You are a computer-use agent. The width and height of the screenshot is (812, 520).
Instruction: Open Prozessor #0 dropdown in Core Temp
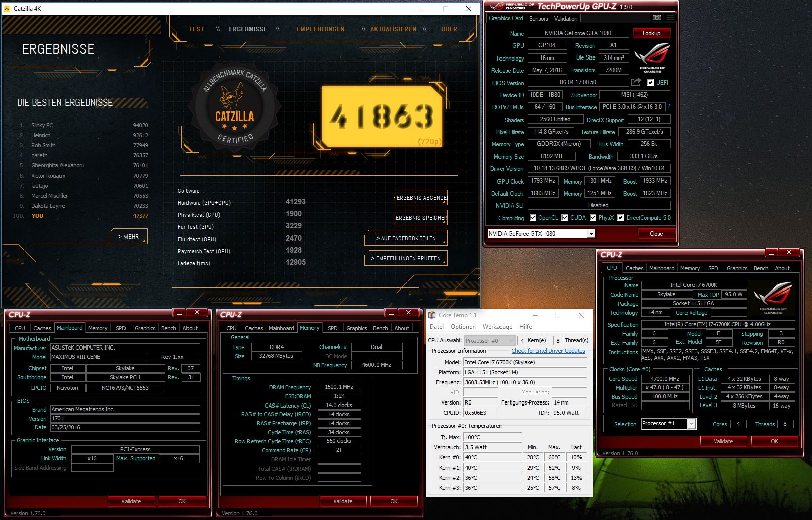[489, 341]
